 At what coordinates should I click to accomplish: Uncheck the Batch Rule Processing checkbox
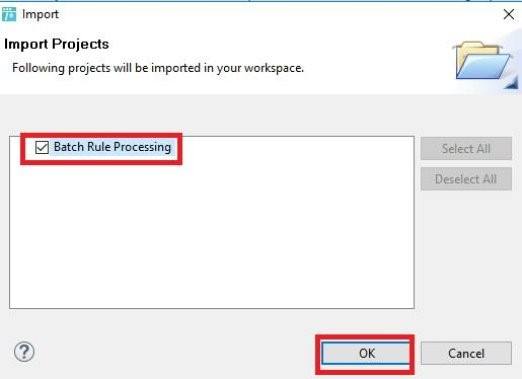(42, 147)
